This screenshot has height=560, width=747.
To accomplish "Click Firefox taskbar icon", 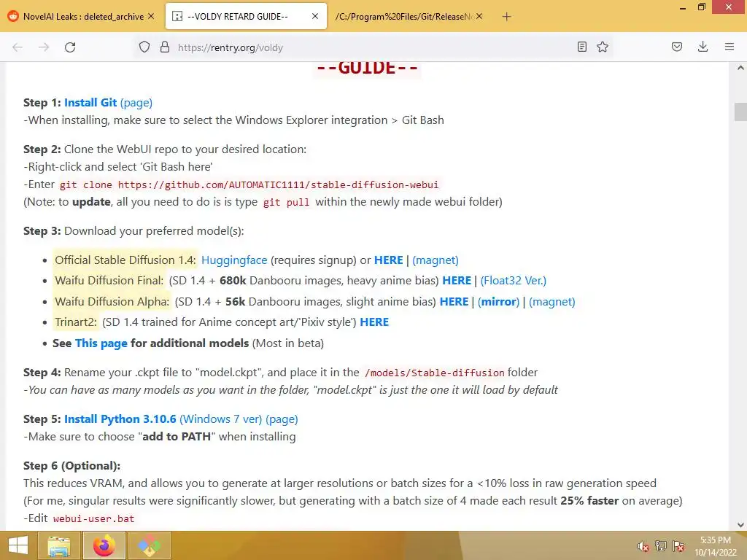I will pos(104,545).
